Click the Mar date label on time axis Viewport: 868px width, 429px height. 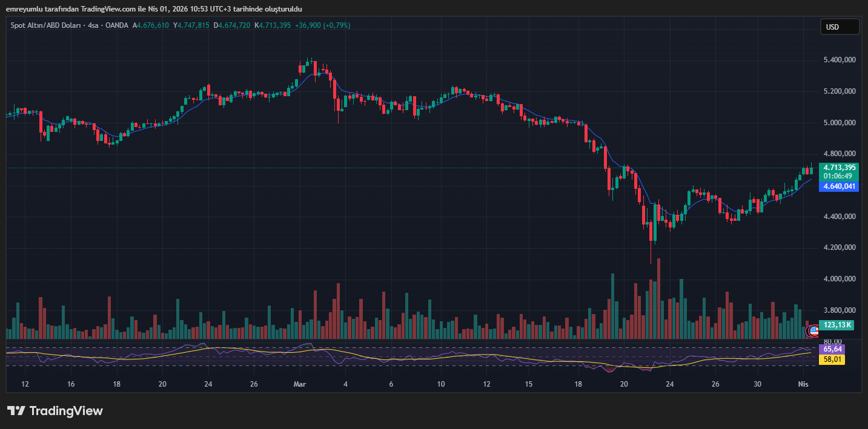click(x=300, y=384)
